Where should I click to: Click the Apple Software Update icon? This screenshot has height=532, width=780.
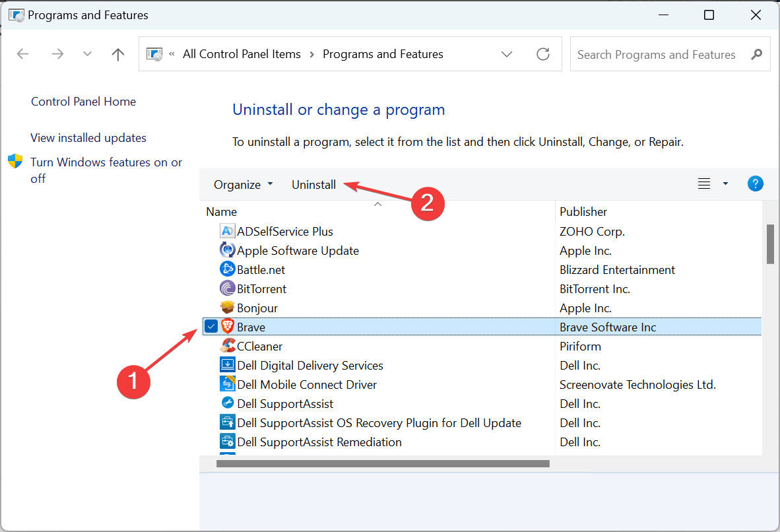(x=227, y=250)
